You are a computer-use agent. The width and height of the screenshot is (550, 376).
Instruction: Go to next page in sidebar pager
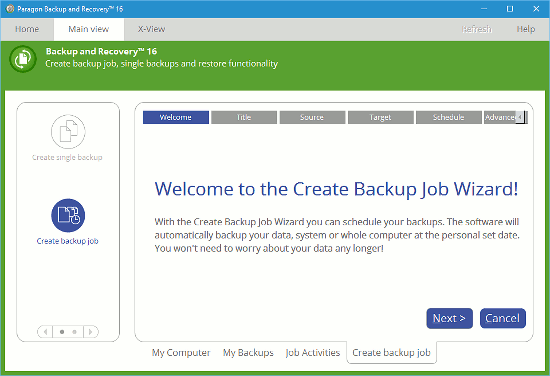tap(91, 331)
